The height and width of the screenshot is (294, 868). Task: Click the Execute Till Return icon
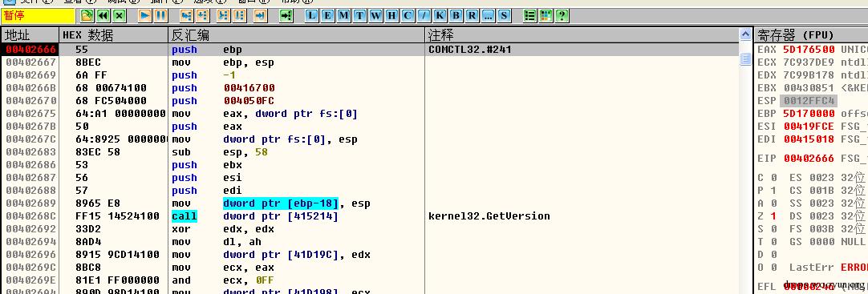260,15
